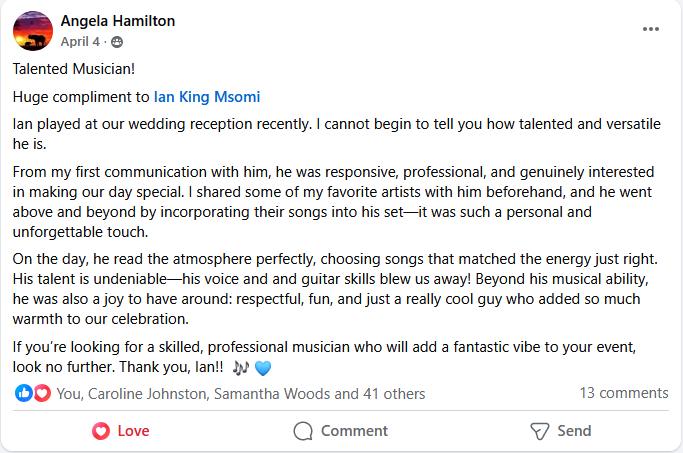Click Angela Hamilton's profile picture
This screenshot has width=683, height=453.
pos(33,31)
